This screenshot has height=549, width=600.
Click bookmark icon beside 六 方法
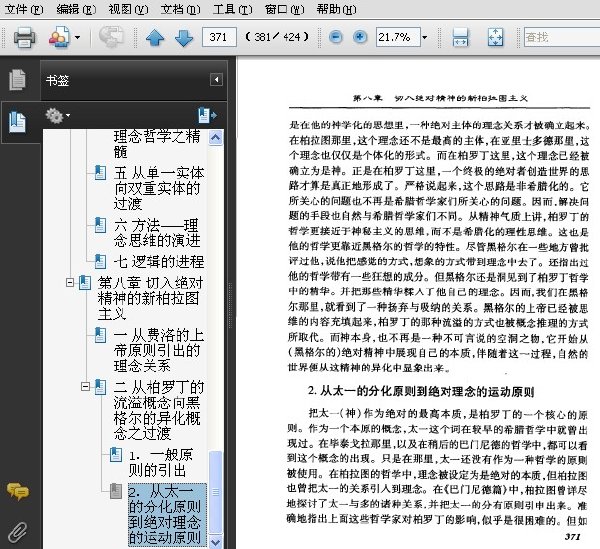[x=101, y=225]
